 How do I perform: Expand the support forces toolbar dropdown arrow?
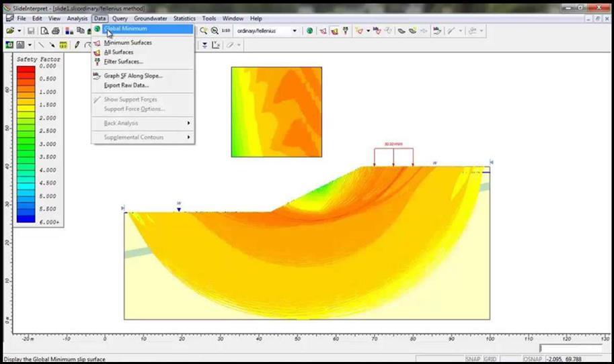461,31
